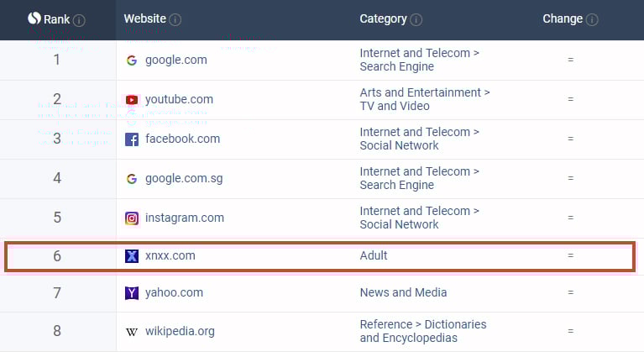Select the News and Media category
The width and height of the screenshot is (644, 352).
pos(403,293)
